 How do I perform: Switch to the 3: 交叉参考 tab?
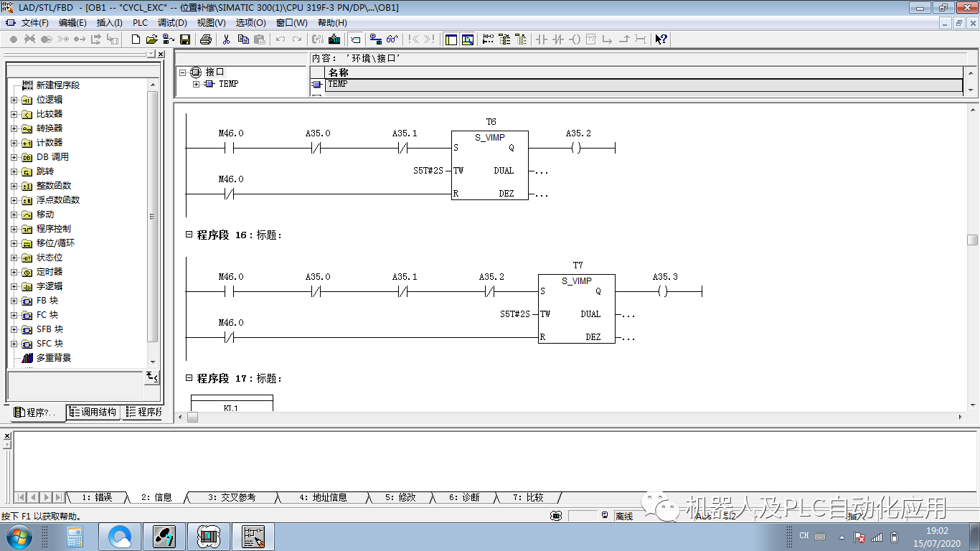(231, 497)
